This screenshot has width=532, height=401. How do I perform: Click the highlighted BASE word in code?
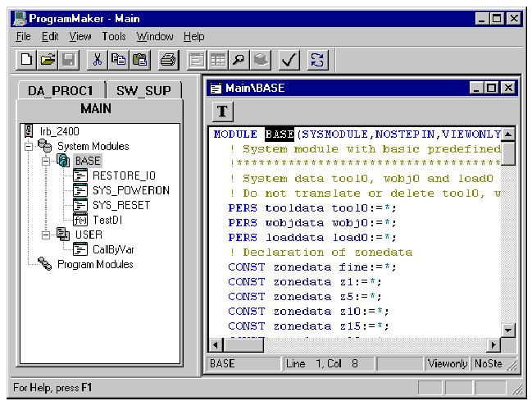280,134
